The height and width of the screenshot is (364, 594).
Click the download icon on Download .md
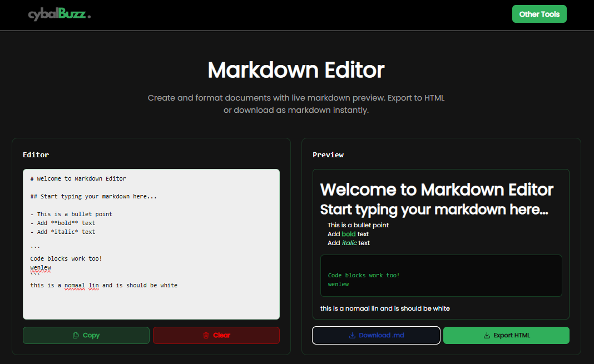point(353,335)
